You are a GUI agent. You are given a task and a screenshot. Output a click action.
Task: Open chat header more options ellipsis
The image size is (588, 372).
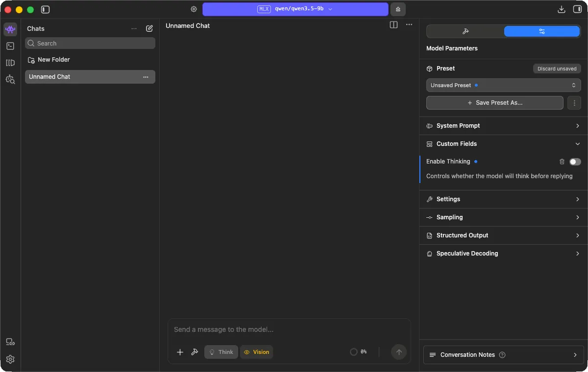click(409, 25)
